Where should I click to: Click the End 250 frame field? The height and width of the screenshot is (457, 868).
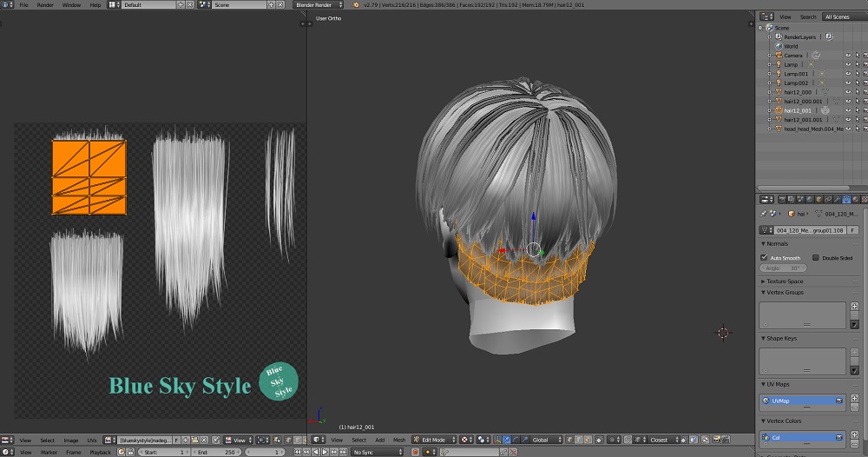pos(217,452)
